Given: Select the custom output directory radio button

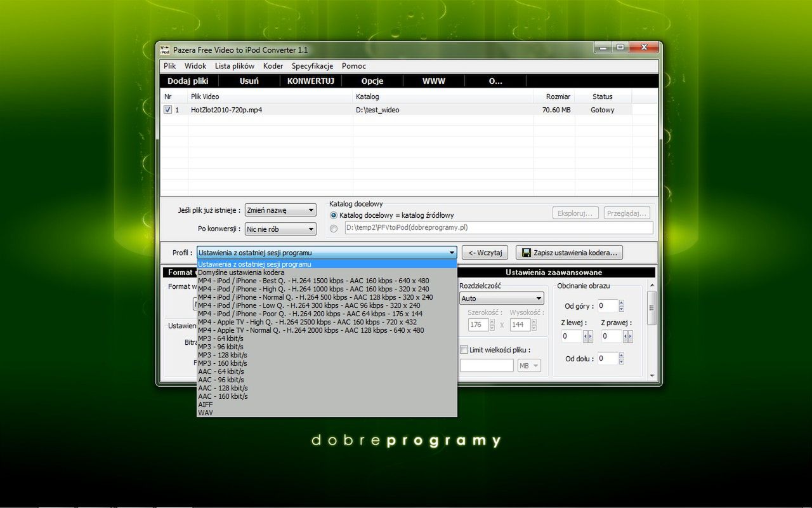Looking at the screenshot, I should pyautogui.click(x=334, y=228).
